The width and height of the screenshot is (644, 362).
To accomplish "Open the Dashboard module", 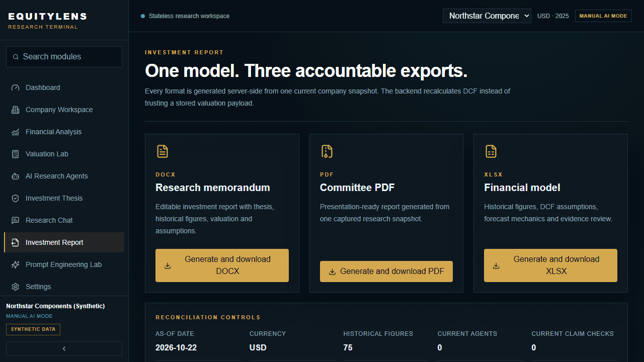I will pyautogui.click(x=64, y=87).
